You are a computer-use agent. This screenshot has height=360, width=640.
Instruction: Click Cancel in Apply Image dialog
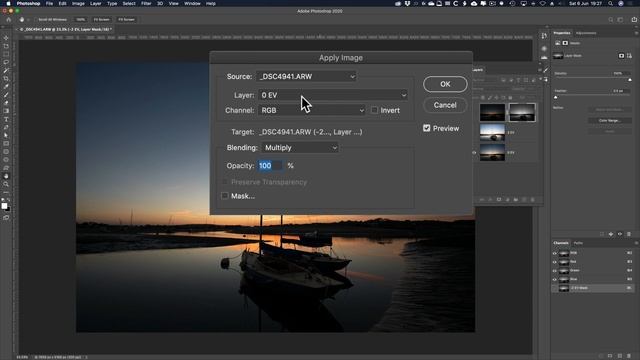point(445,105)
